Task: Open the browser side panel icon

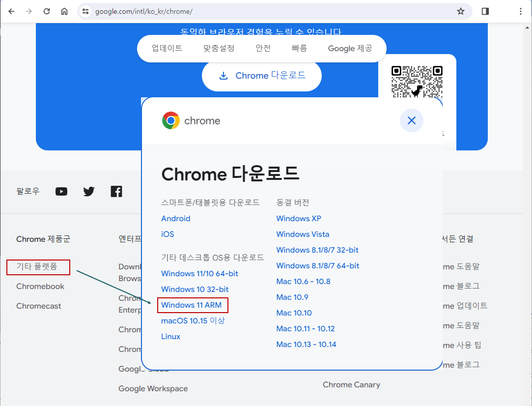Action: pyautogui.click(x=485, y=11)
